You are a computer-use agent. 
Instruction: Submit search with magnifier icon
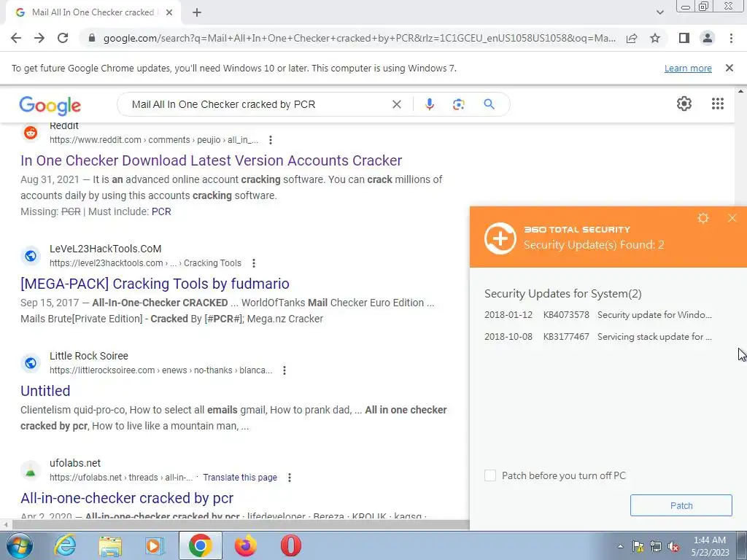(489, 104)
